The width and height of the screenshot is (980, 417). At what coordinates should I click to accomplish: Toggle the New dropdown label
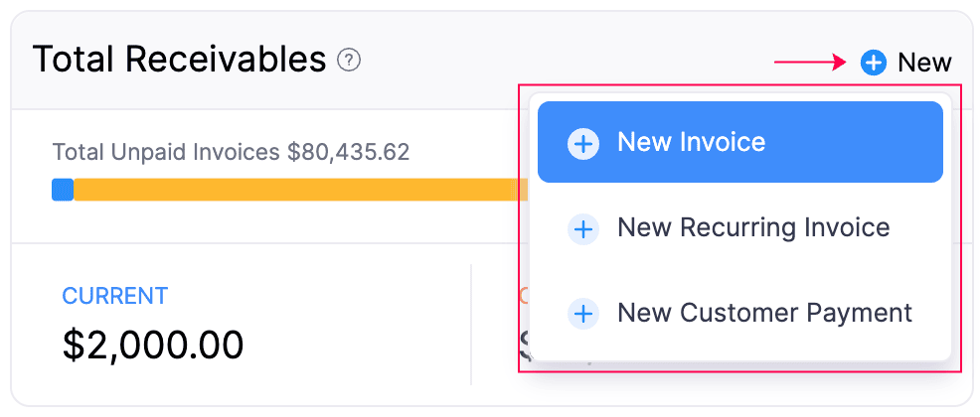tap(924, 64)
